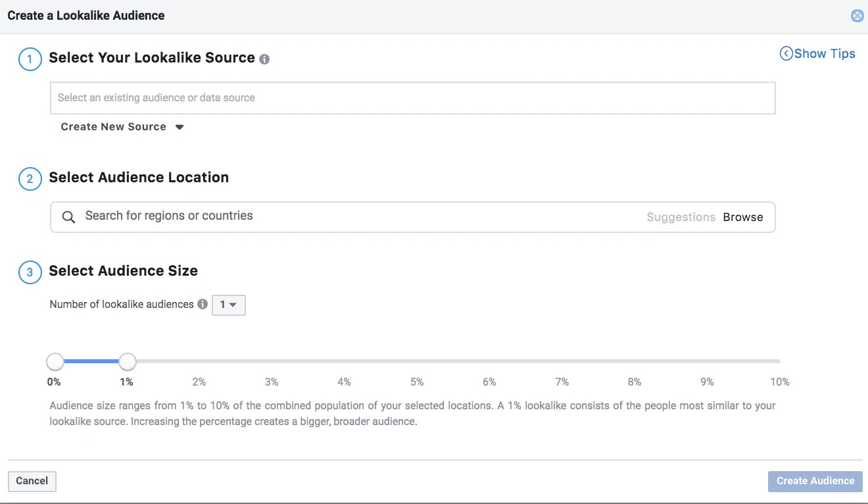
Task: Click the 0% audience size slider handle
Action: (55, 361)
